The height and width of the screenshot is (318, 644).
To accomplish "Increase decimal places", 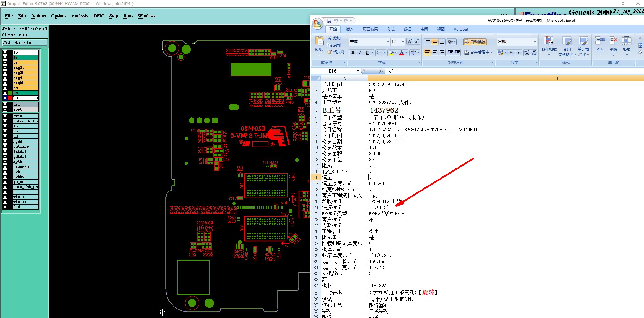I will [527, 53].
